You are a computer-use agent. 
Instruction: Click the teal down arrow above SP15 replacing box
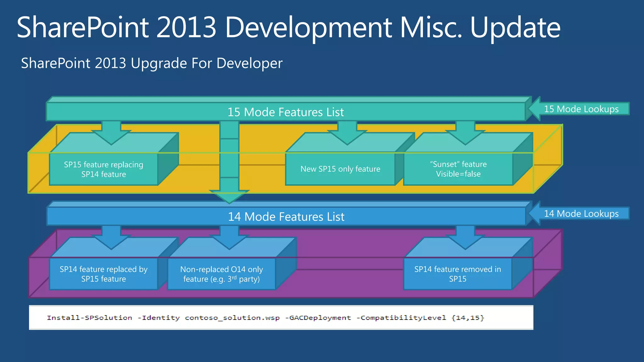tap(111, 132)
